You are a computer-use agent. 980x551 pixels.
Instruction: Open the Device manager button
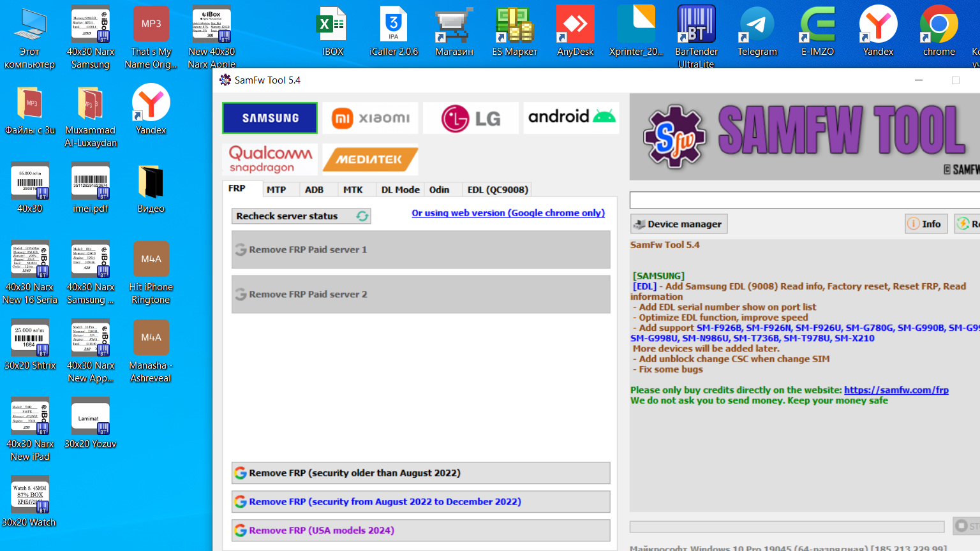pyautogui.click(x=679, y=224)
